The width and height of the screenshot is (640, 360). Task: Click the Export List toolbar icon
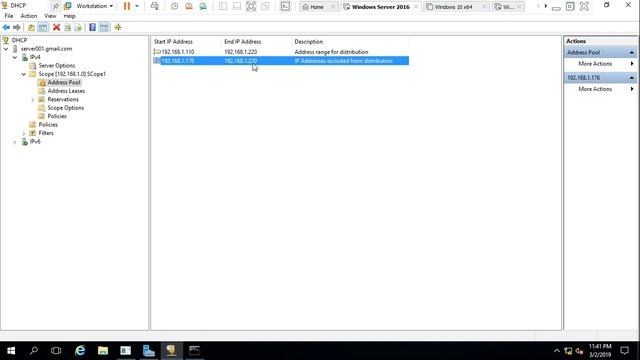coord(78,27)
